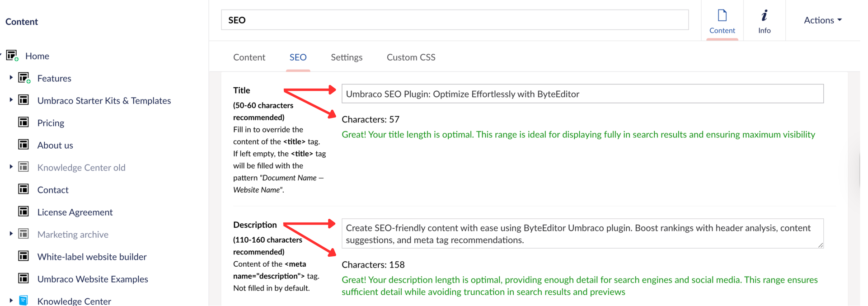Viewport: 868px width, 306px height.
Task: Click into the SEO Title input field
Action: [582, 94]
